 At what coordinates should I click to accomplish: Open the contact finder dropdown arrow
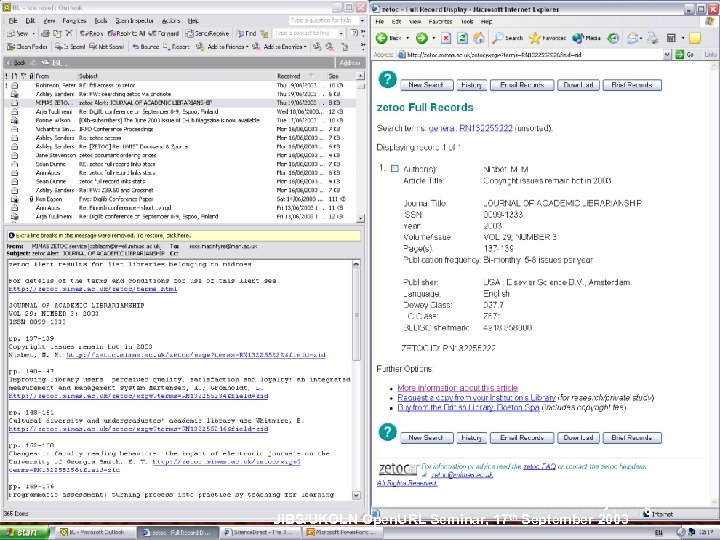pyautogui.click(x=341, y=33)
